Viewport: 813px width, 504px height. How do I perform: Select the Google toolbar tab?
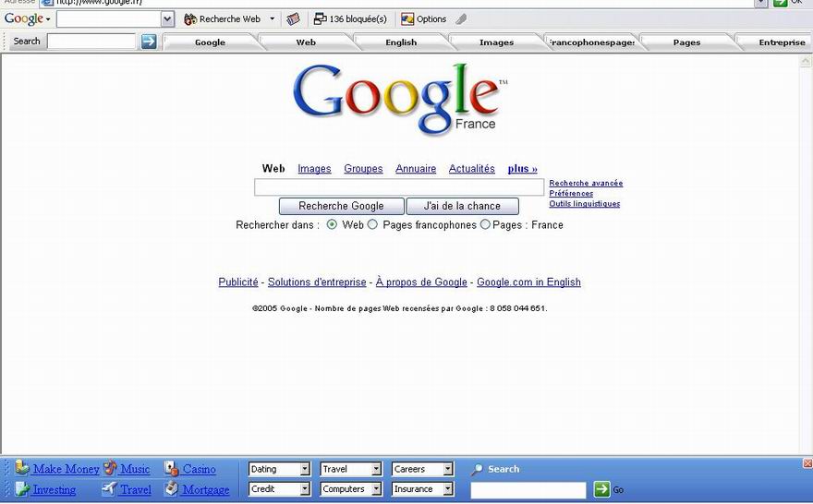pyautogui.click(x=210, y=42)
